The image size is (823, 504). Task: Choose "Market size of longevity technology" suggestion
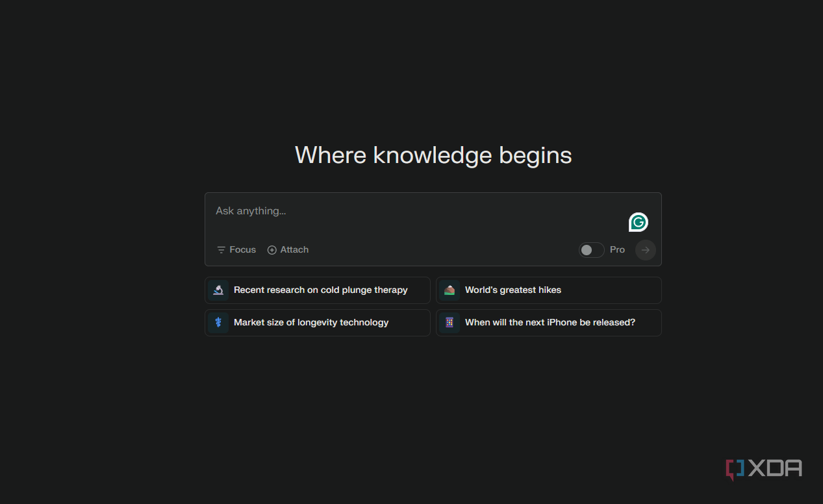tap(318, 323)
